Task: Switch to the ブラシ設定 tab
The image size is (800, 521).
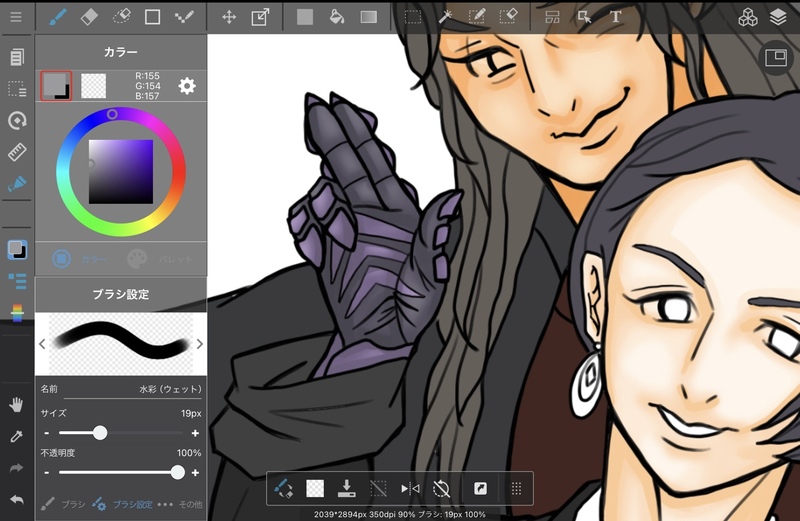Action: point(122,504)
